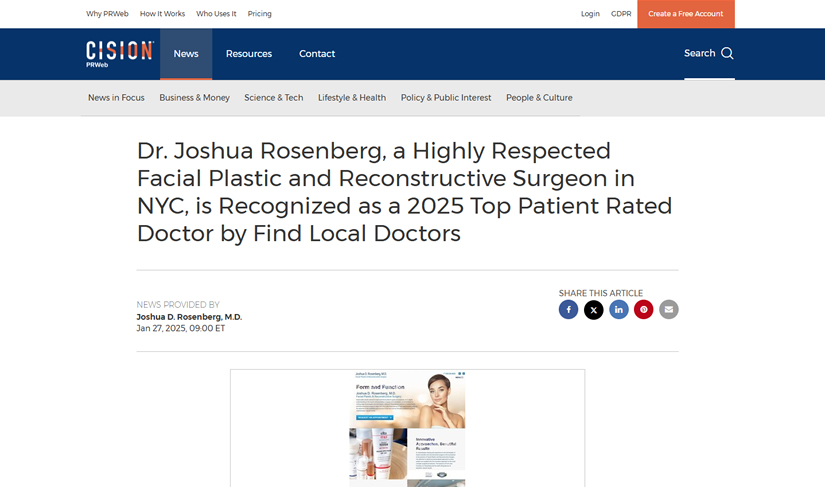Screen dimensions: 825x487
Task: Select Lifestyle & Health category
Action: (x=352, y=98)
